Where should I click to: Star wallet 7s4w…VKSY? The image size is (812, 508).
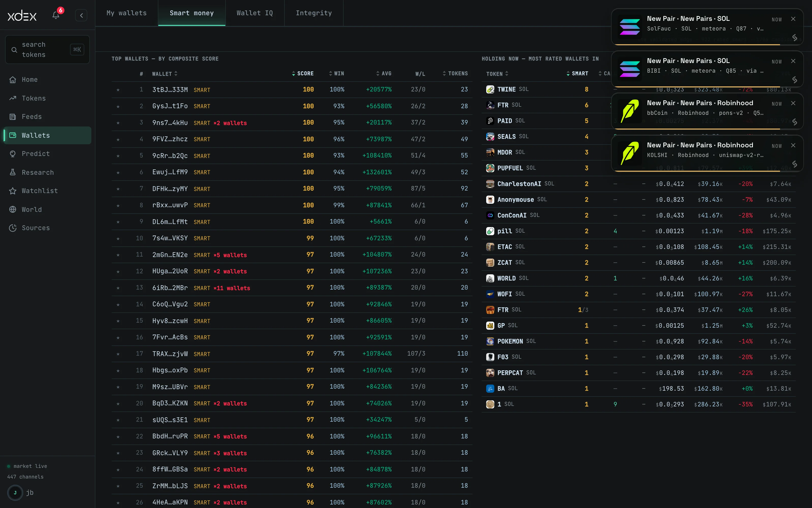coord(118,239)
